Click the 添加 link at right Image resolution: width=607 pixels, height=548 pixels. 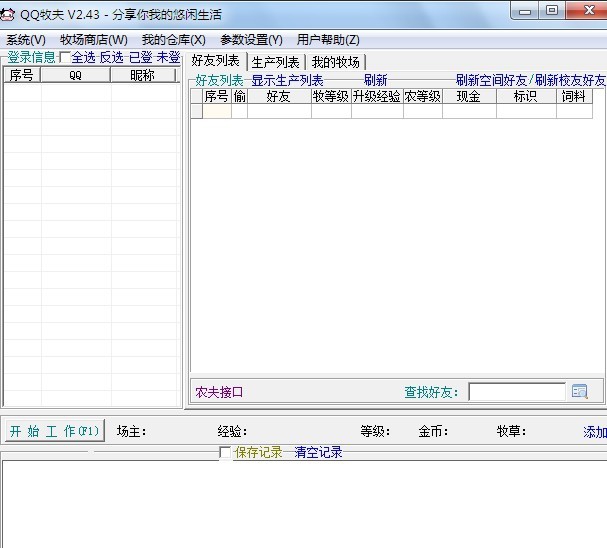coord(595,432)
